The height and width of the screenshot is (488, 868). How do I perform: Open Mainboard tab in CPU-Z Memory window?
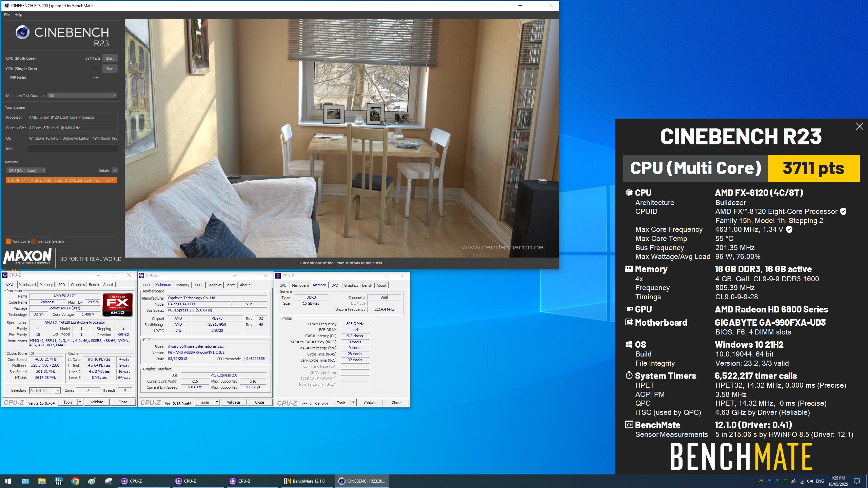pos(300,285)
